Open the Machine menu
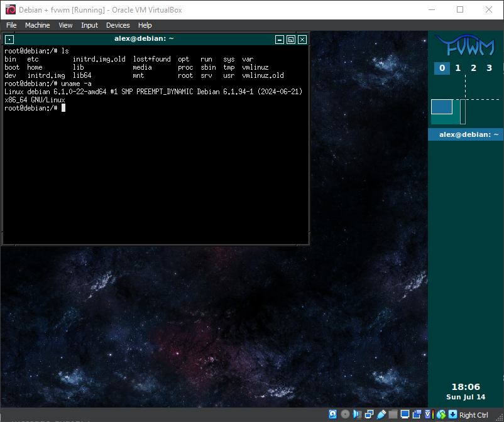Image resolution: width=504 pixels, height=422 pixels. click(37, 25)
